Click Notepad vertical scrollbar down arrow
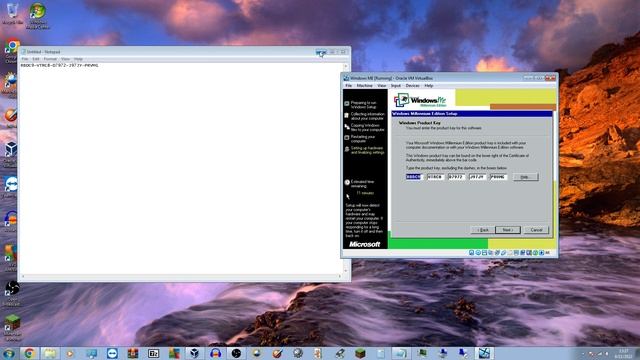This screenshot has height=360, width=640. 346,271
